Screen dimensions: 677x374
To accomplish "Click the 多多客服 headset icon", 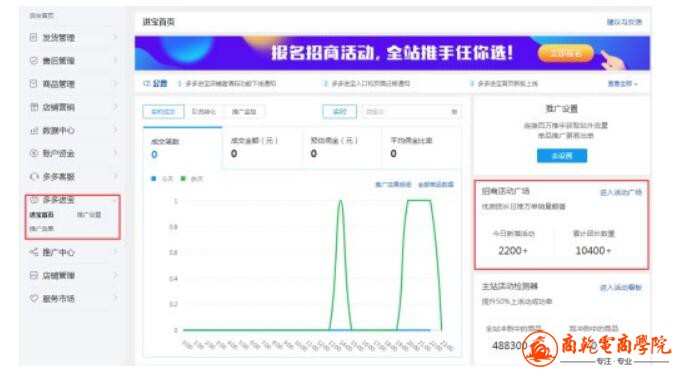I will tap(33, 177).
